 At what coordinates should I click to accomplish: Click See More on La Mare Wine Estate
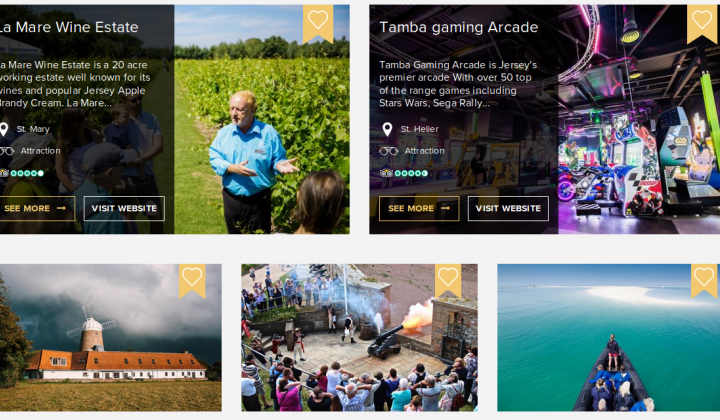[x=37, y=208]
